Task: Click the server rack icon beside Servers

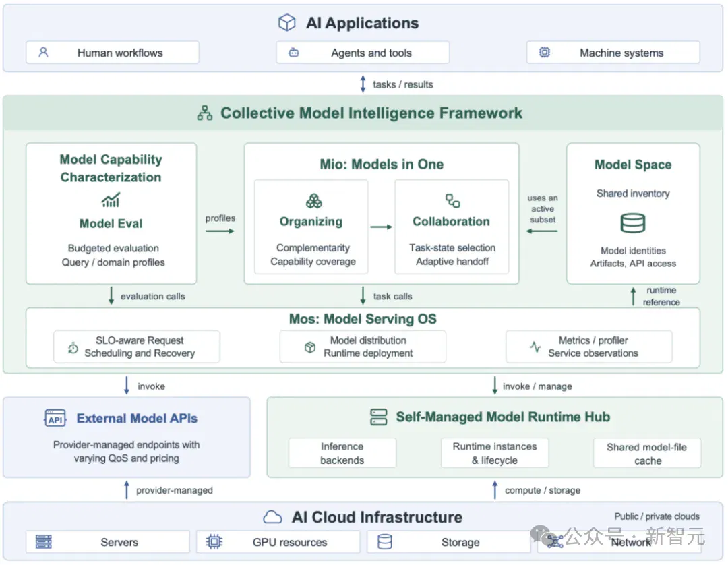Action: (44, 542)
